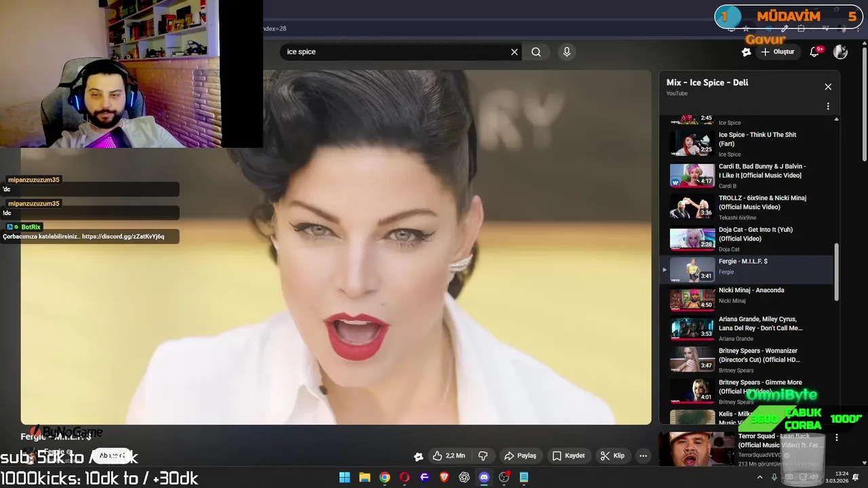Image resolution: width=868 pixels, height=488 pixels.
Task: Open ChatGPT app from taskbar
Action: (464, 477)
